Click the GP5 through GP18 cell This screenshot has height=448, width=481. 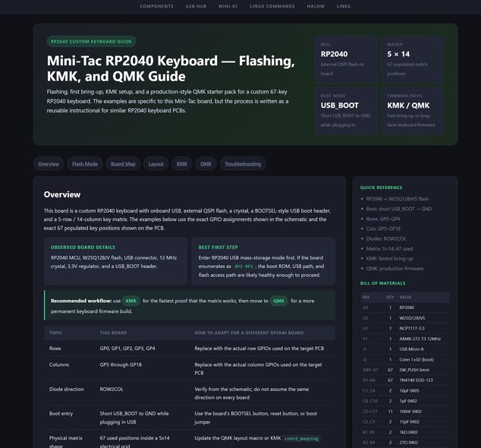[121, 364]
